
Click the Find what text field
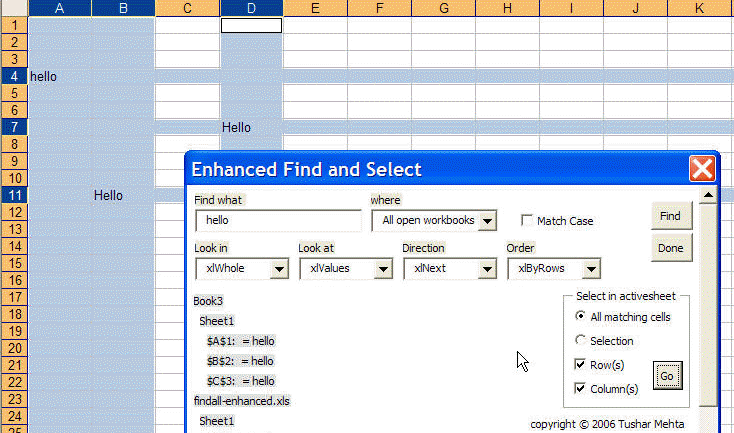coord(278,220)
